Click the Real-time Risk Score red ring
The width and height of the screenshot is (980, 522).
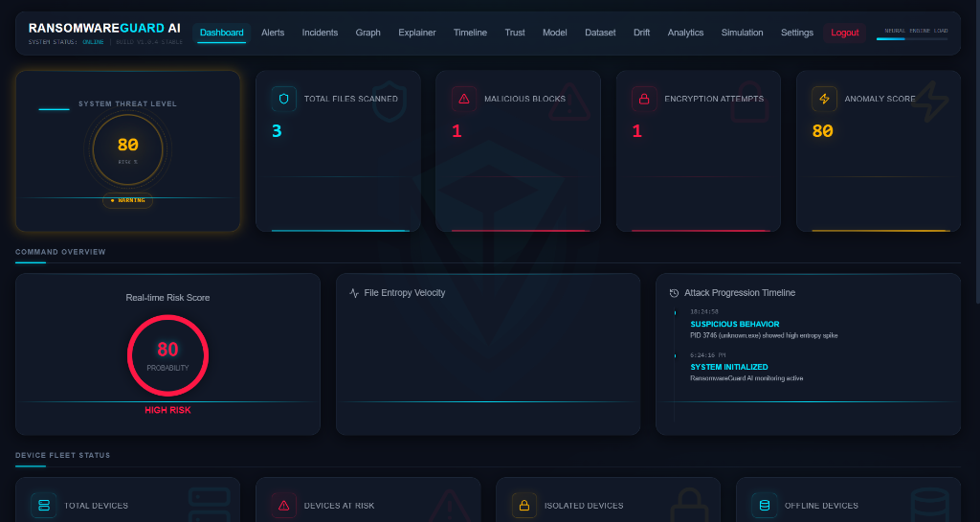(167, 355)
